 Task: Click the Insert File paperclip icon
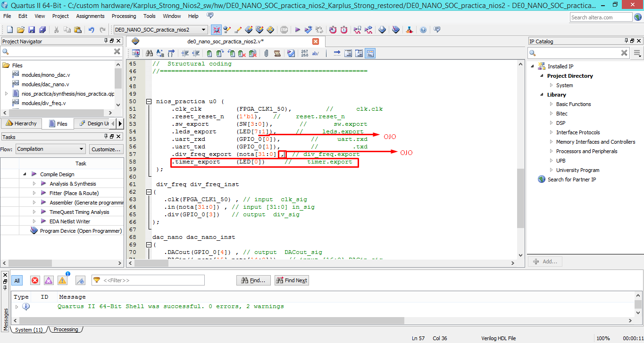point(266,53)
